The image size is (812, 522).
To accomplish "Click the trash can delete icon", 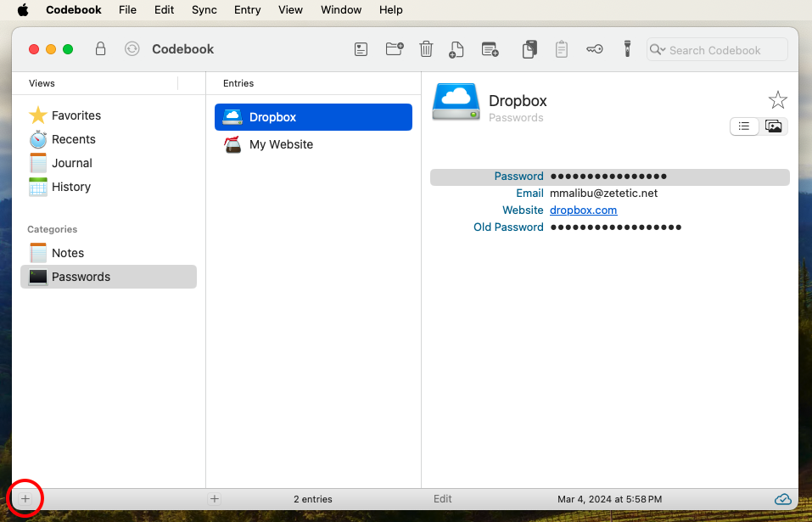I will click(x=426, y=49).
